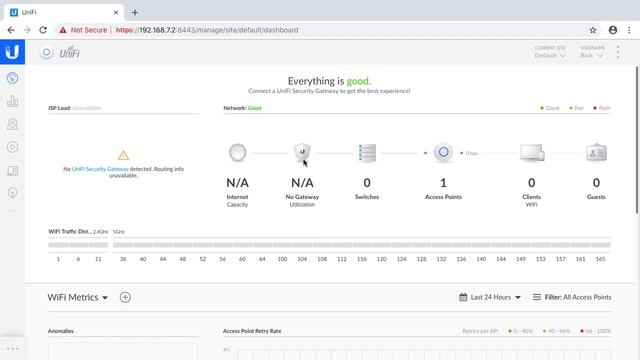Click the Guests badge icon
The height and width of the screenshot is (360, 640).
(596, 153)
